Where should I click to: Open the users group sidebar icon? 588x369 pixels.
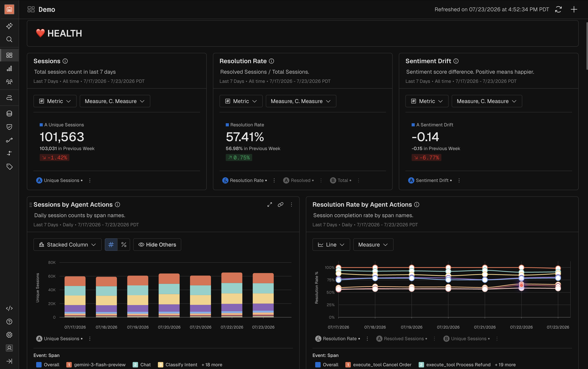pos(9,82)
